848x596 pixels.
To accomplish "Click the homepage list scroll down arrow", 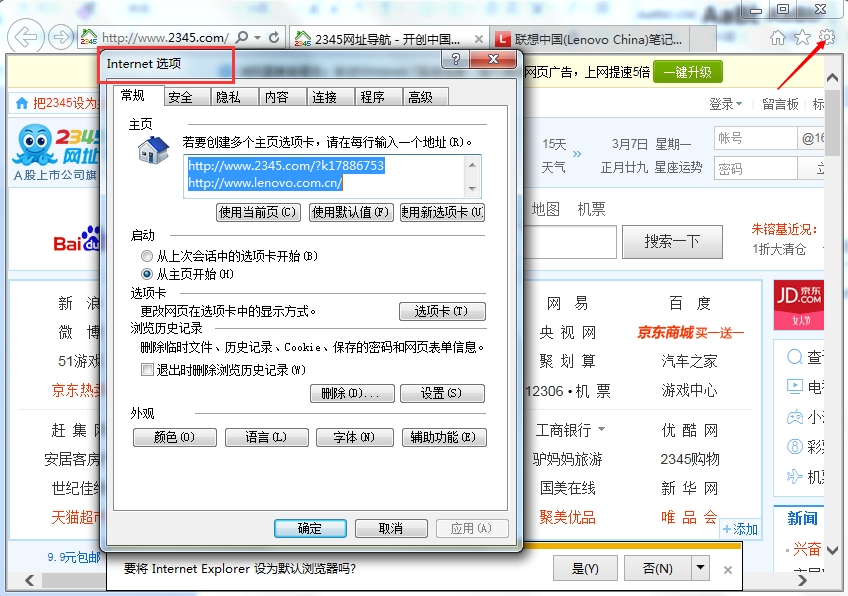I will (x=472, y=189).
